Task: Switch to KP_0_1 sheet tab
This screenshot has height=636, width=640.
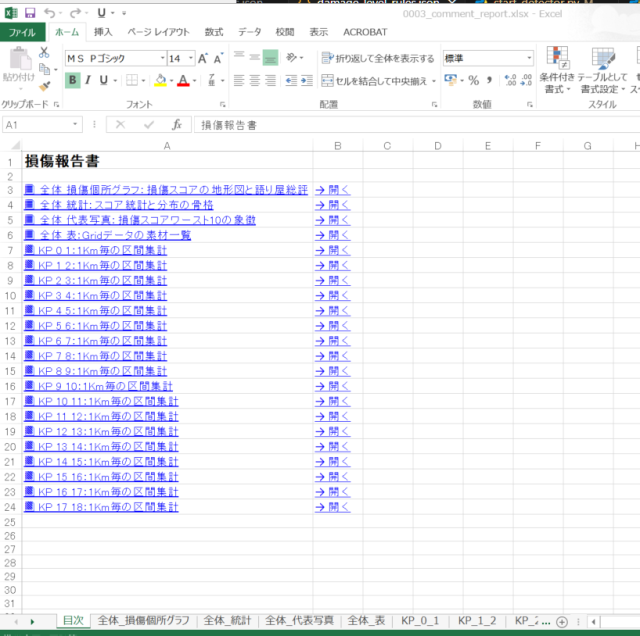Action: click(x=420, y=621)
